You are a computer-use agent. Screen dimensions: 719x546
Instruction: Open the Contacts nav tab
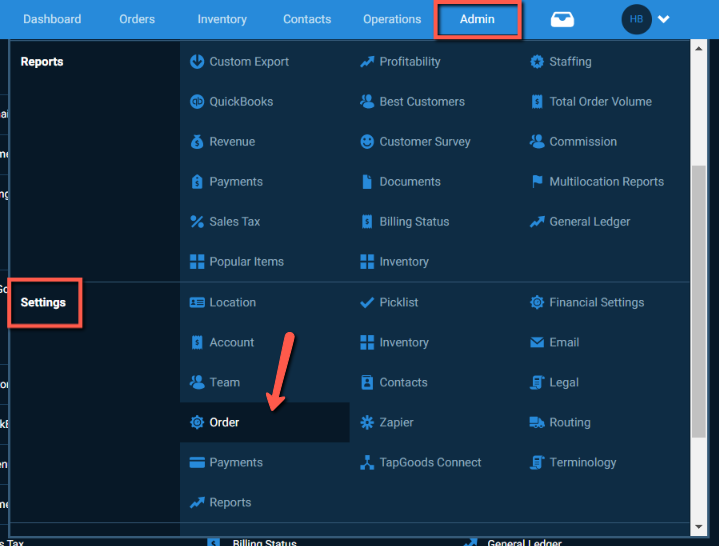[307, 19]
